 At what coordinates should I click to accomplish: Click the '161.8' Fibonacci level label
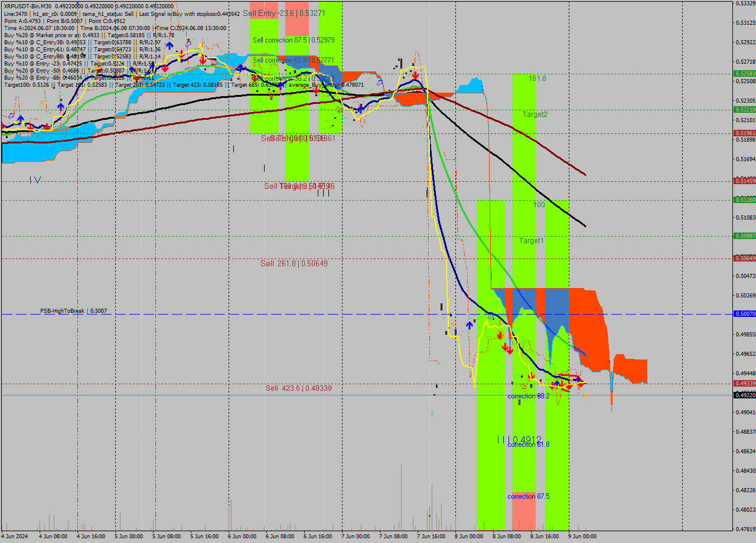pos(537,78)
